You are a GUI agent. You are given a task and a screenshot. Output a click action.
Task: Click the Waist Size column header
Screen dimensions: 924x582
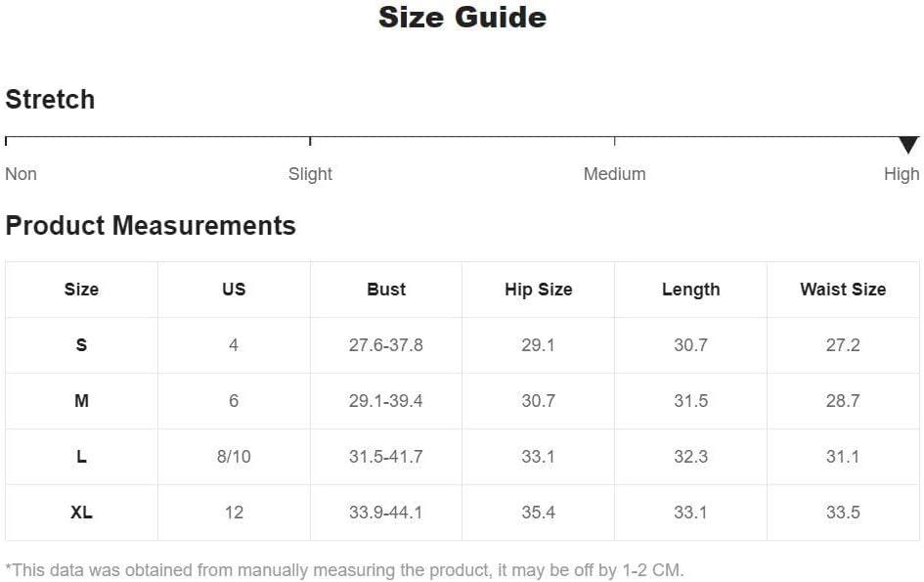tap(843, 289)
